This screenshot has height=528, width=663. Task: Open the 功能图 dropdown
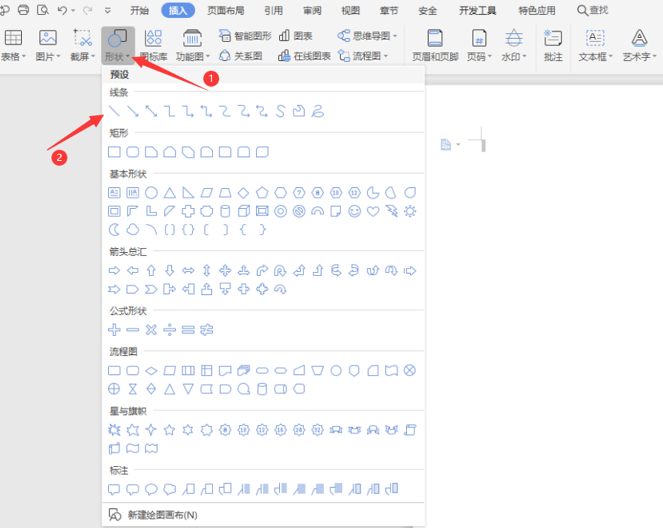click(192, 45)
